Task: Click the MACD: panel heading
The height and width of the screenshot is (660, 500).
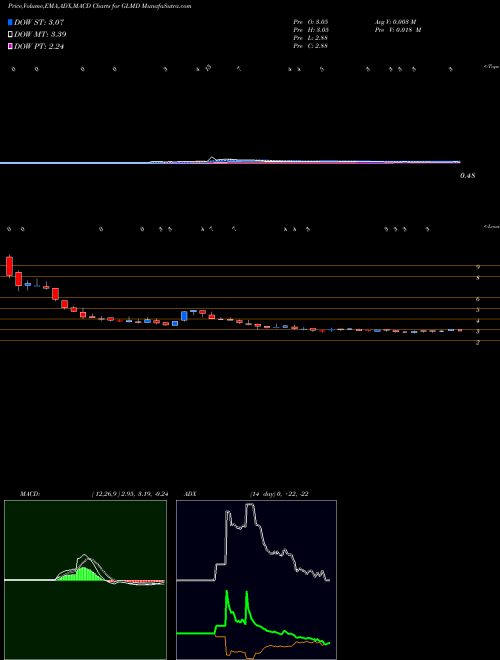Action: point(30,494)
